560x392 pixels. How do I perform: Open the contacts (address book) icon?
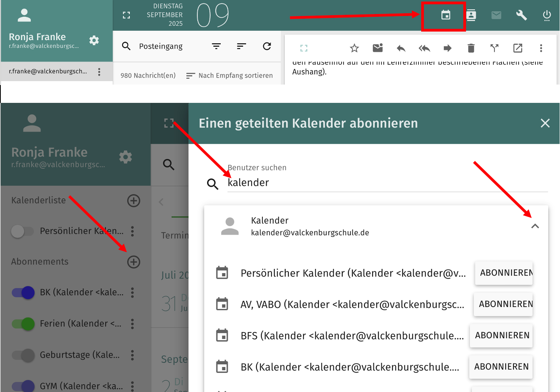coord(471,15)
